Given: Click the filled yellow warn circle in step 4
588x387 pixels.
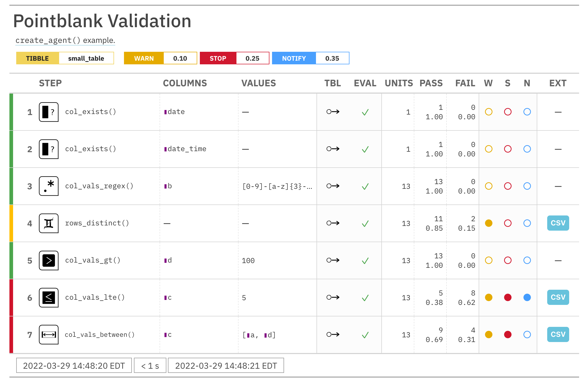Looking at the screenshot, I should (488, 223).
